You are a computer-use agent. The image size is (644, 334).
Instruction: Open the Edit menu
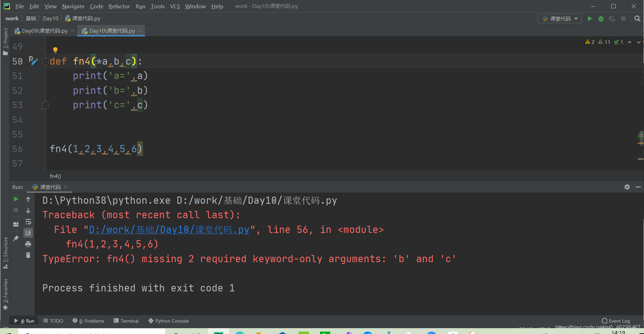34,6
